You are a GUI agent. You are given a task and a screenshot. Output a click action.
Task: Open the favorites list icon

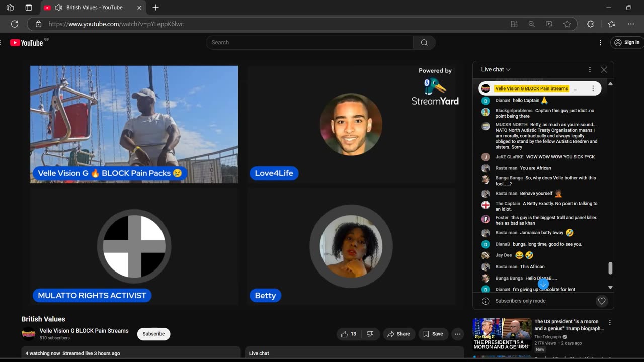(612, 24)
